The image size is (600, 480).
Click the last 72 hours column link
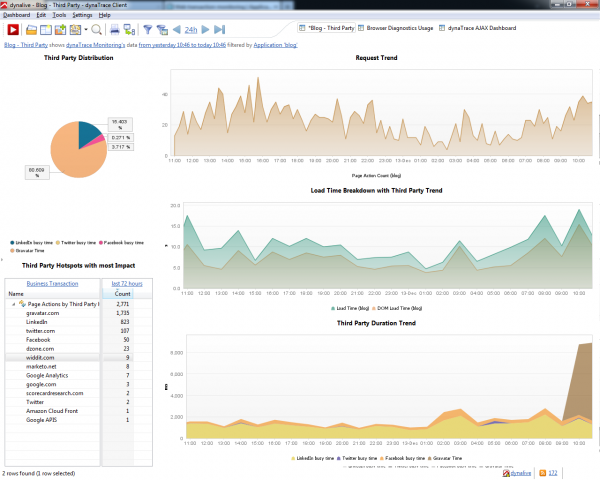pyautogui.click(x=127, y=284)
